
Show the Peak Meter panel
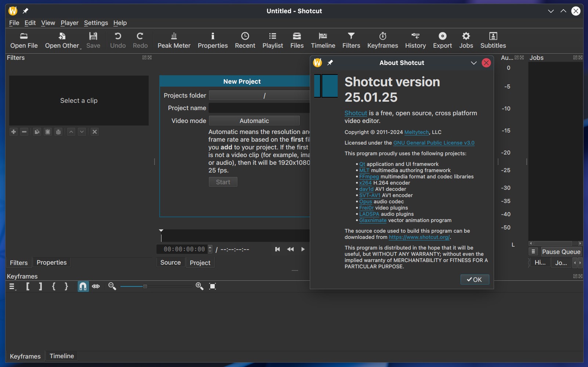pos(174,40)
